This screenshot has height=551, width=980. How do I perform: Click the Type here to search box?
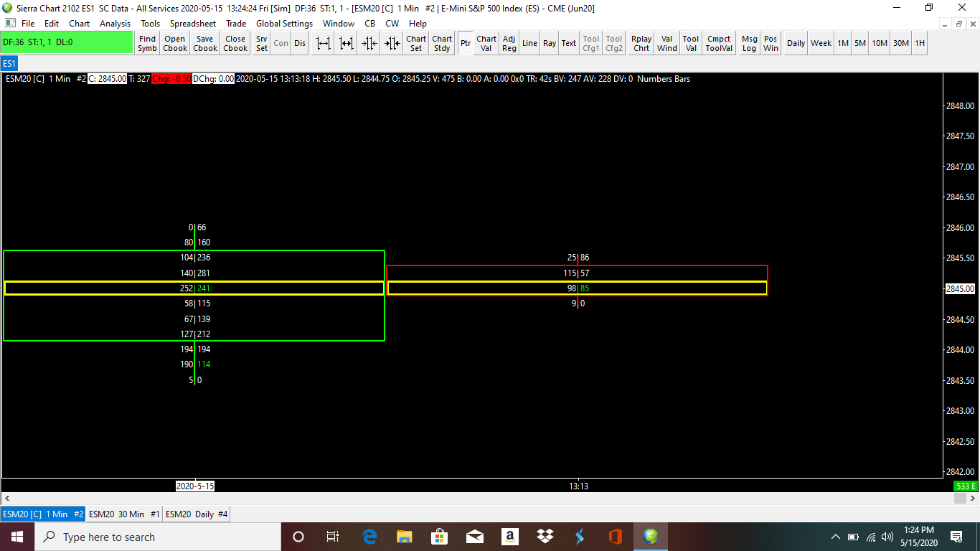[157, 537]
